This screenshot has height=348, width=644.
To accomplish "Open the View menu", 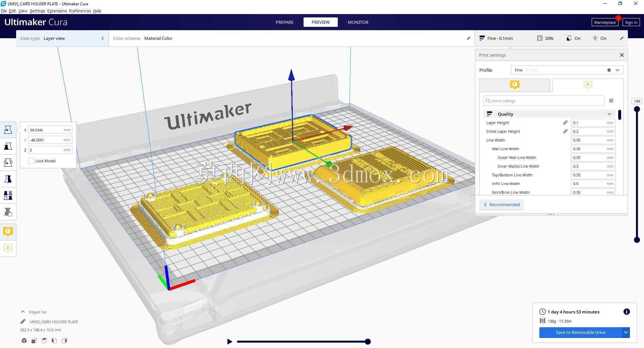I will [23, 11].
